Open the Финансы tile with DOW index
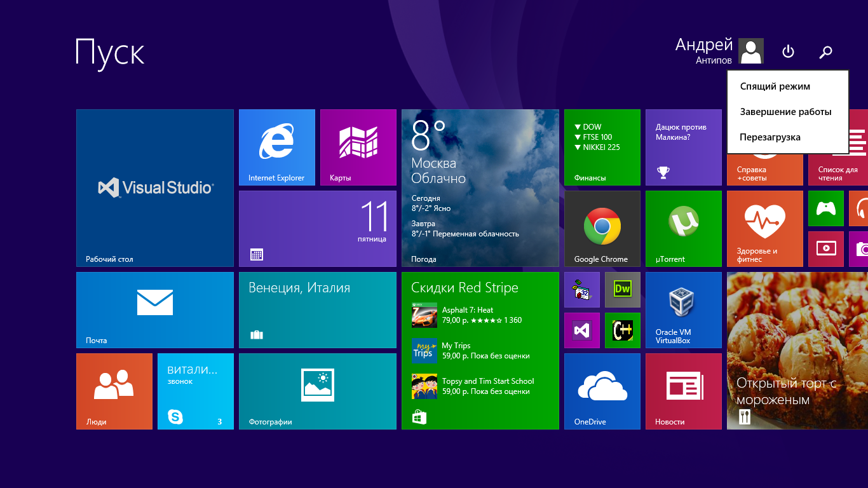This screenshot has width=868, height=488. pos(602,147)
